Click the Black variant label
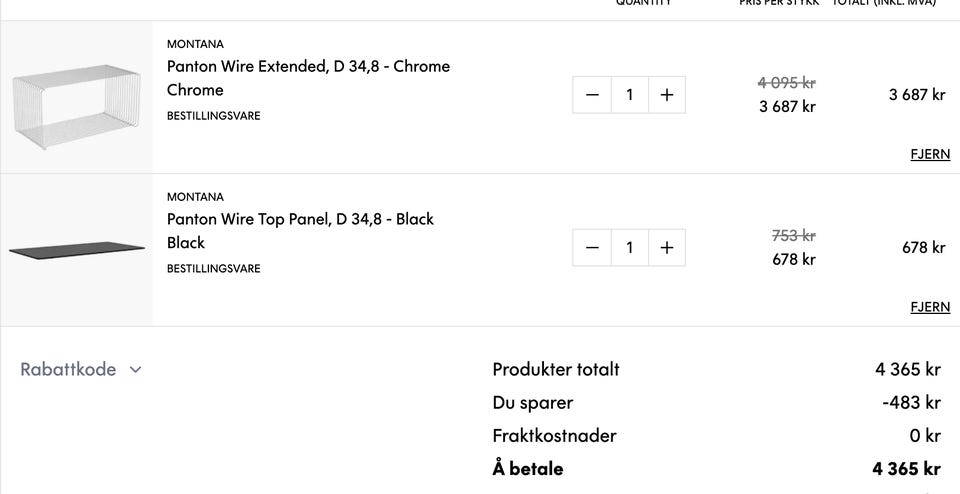The image size is (960, 494). (x=186, y=243)
